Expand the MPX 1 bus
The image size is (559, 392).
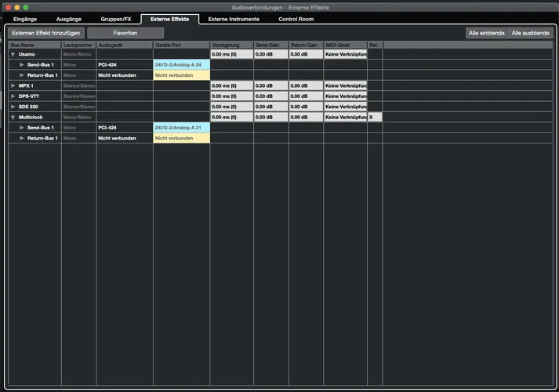(13, 85)
